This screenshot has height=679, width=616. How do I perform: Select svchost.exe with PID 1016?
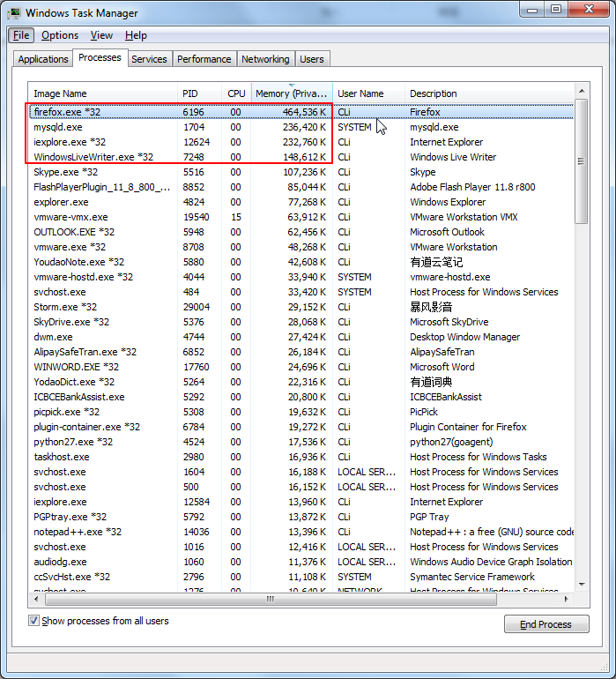click(301, 547)
